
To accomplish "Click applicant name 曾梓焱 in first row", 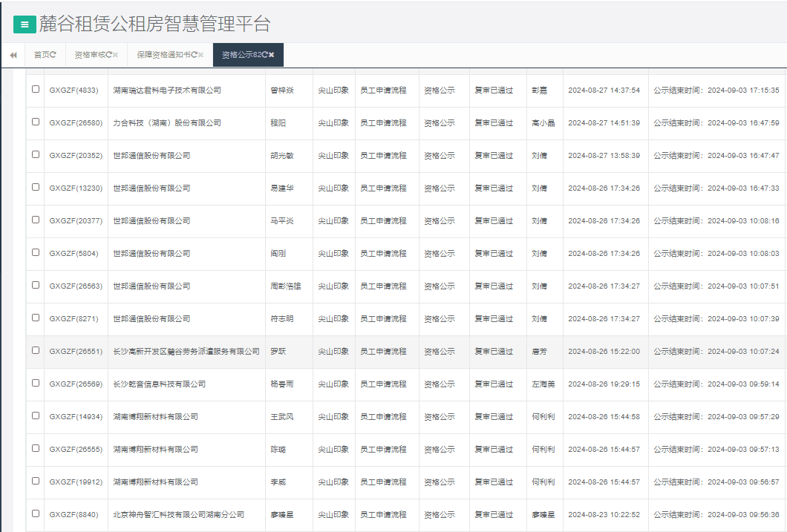I will 282,91.
